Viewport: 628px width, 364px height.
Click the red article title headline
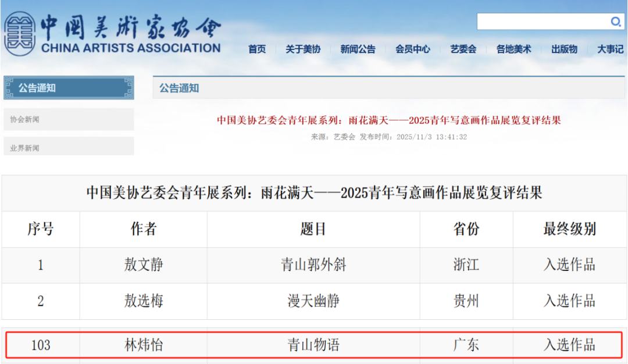[388, 120]
